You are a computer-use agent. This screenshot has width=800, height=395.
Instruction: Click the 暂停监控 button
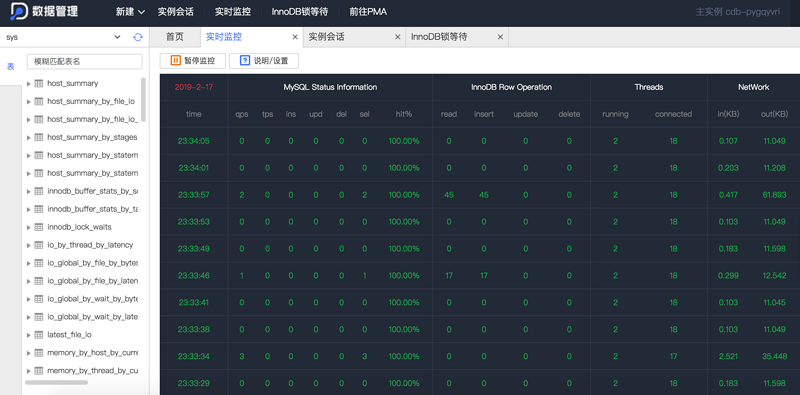click(192, 61)
